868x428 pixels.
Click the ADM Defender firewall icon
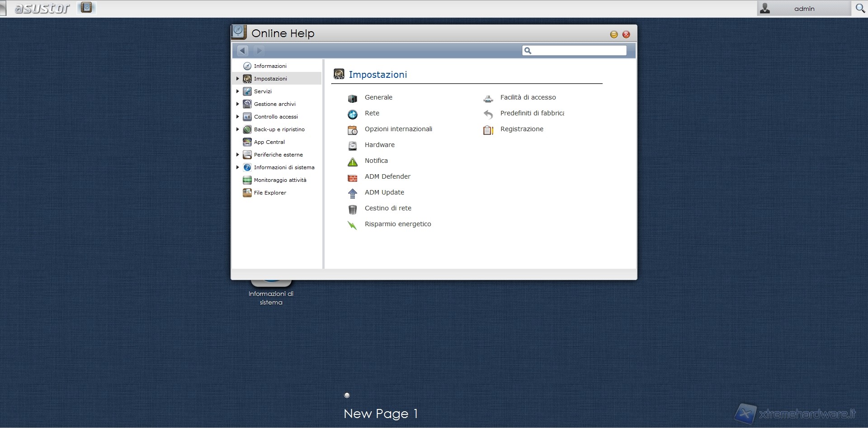coord(352,178)
